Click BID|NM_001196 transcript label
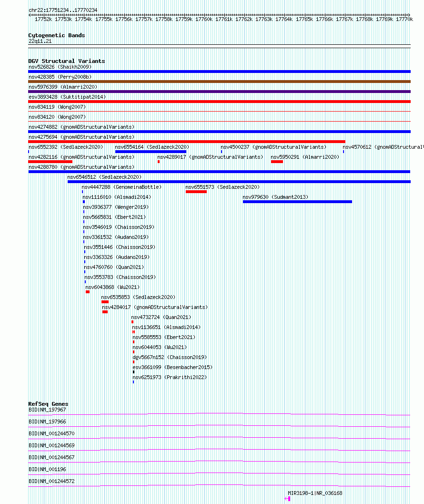 tap(47, 469)
